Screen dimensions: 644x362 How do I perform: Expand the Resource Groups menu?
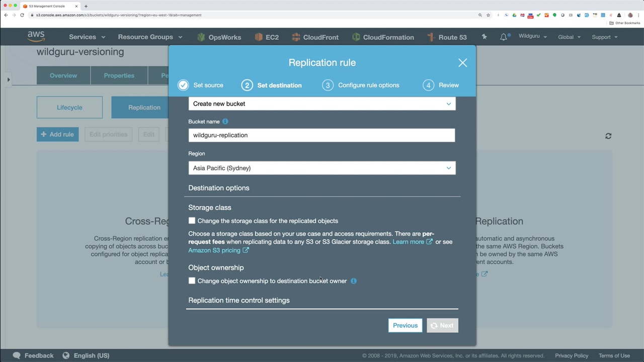coord(150,37)
